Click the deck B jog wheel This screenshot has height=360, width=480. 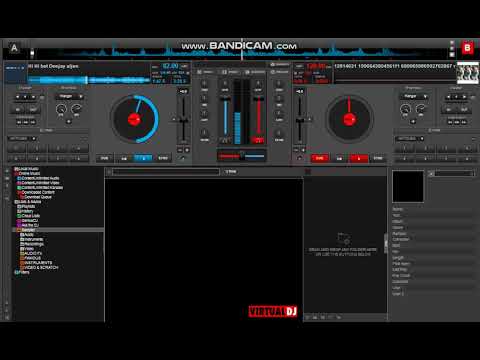[349, 119]
